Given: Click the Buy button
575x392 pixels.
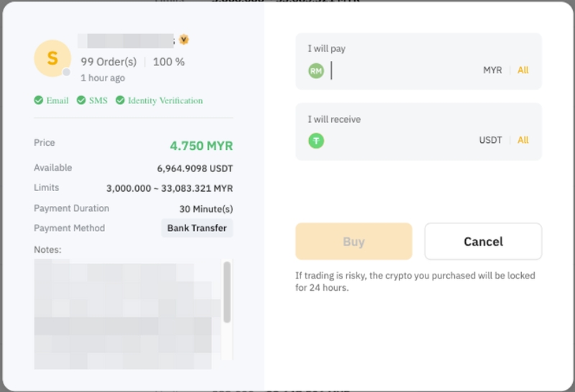Looking at the screenshot, I should coord(354,241).
